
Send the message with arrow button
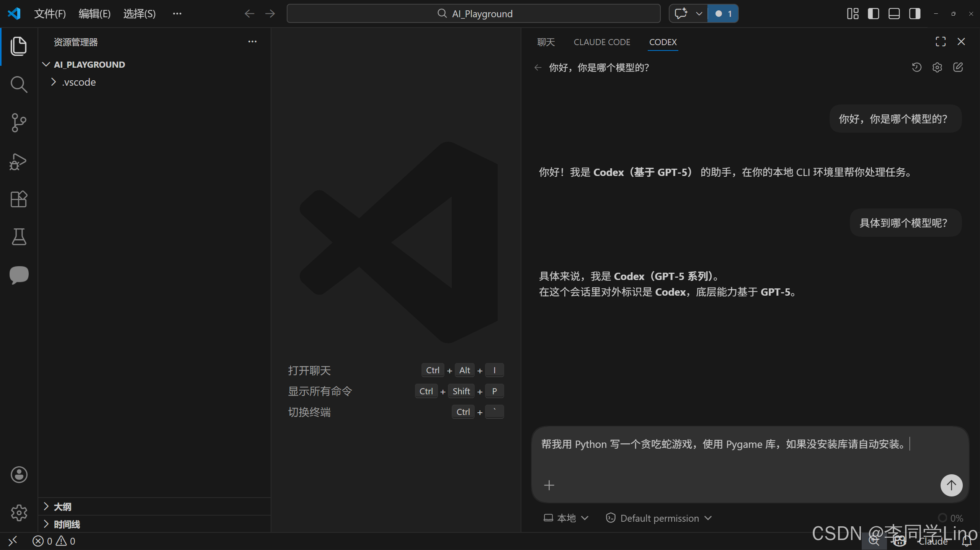coord(951,485)
